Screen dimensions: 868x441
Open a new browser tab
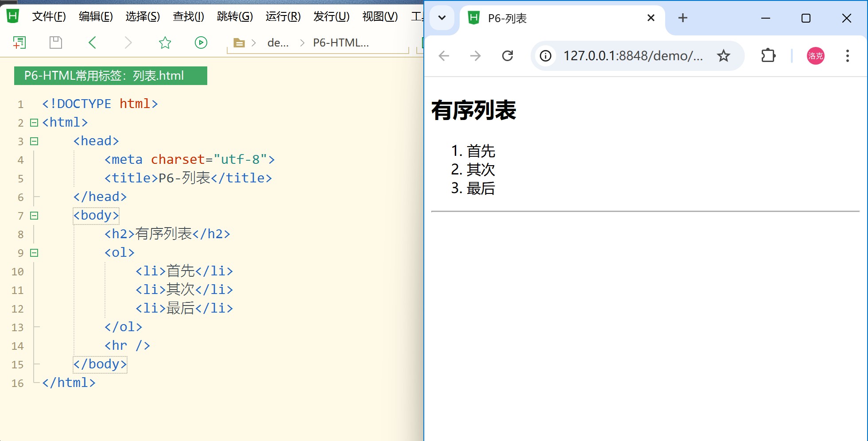coord(683,18)
